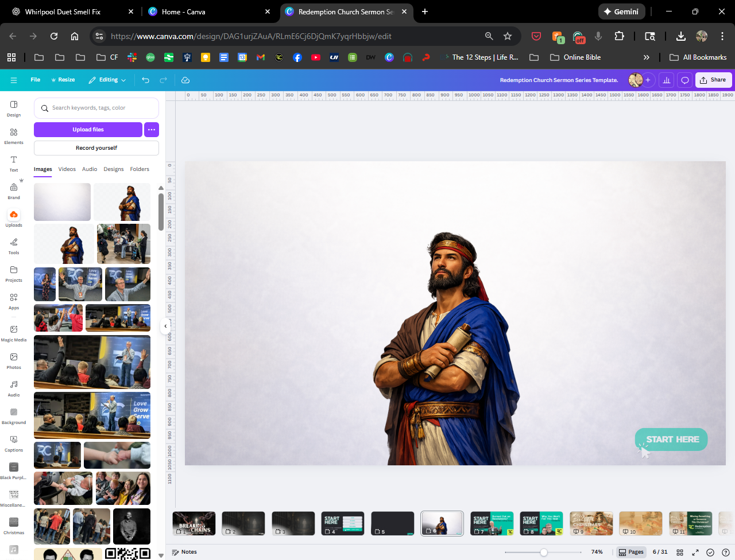Toggle the main hamburger menu

coord(14,80)
